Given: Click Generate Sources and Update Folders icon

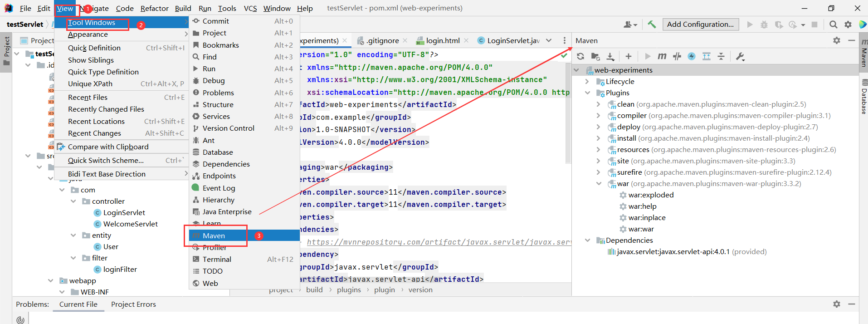Looking at the screenshot, I should tap(595, 56).
